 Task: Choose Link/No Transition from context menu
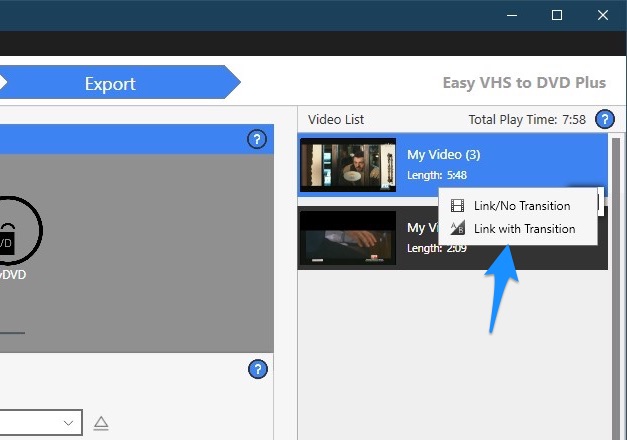pos(518,206)
